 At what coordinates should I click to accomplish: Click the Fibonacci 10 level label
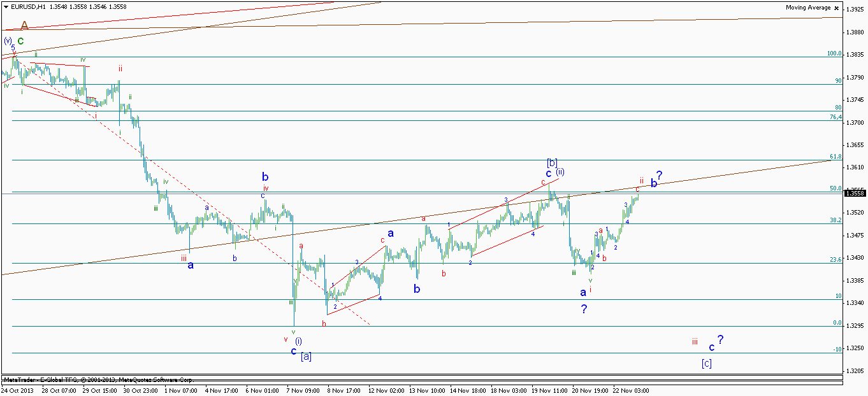click(839, 296)
